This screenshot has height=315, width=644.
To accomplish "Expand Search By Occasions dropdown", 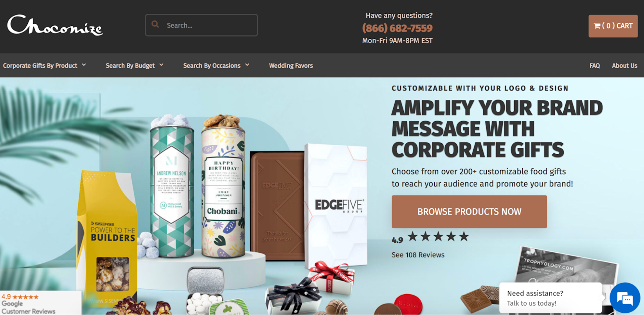I will click(x=216, y=65).
